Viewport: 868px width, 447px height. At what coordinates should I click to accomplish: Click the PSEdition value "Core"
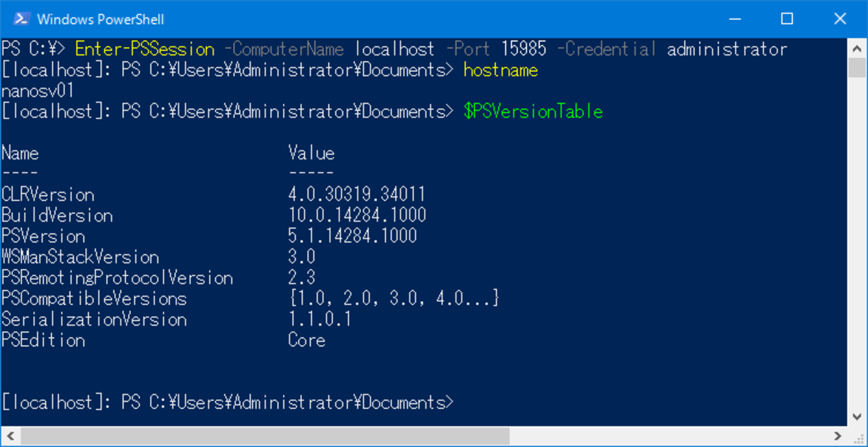coord(306,340)
